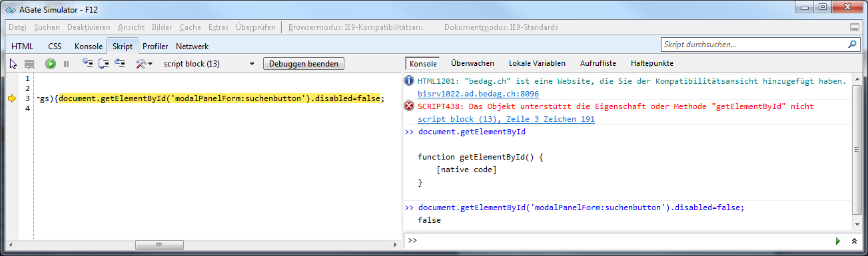Open the Cache menu

(x=190, y=27)
